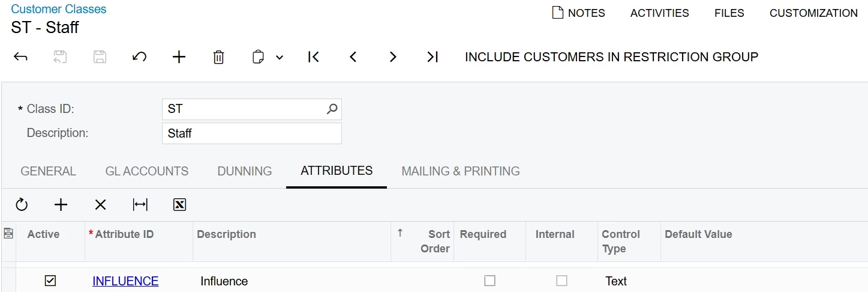Tick Internal checkbox for Influence row
The width and height of the screenshot is (868, 292).
(x=561, y=281)
